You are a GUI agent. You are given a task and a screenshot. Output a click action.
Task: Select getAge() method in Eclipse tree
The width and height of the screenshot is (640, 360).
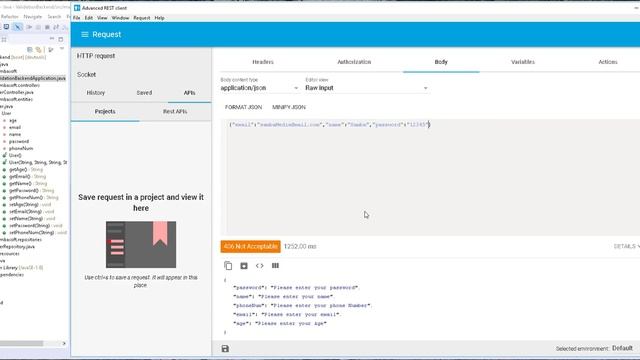(x=26, y=169)
